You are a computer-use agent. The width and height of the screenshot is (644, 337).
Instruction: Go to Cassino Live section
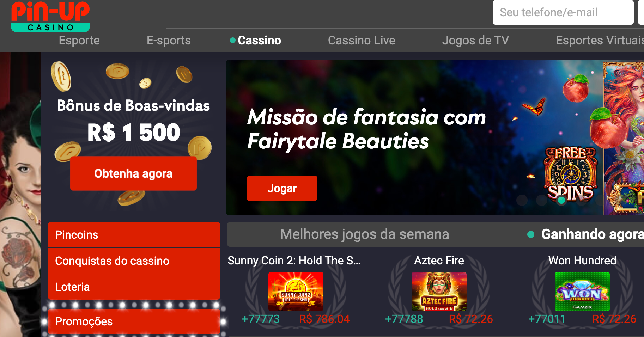[362, 40]
